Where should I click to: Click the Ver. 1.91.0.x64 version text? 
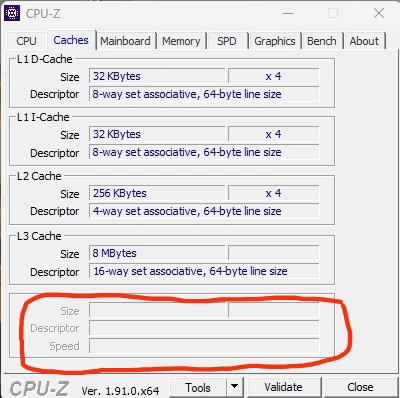[x=120, y=390]
